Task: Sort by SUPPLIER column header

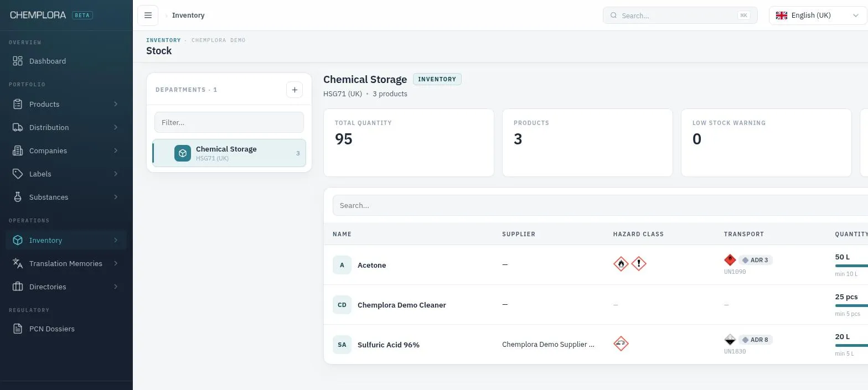Action: (x=519, y=234)
